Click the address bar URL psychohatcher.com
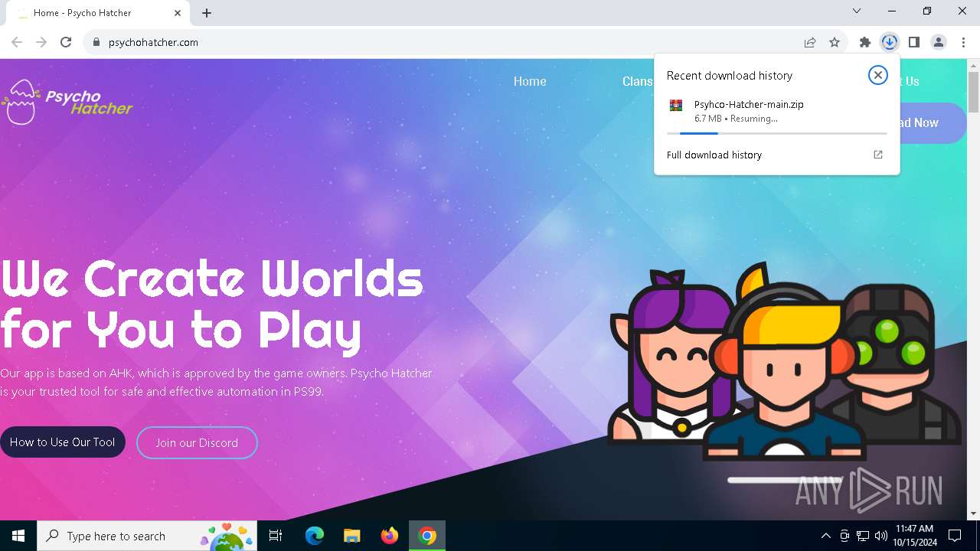 click(153, 42)
